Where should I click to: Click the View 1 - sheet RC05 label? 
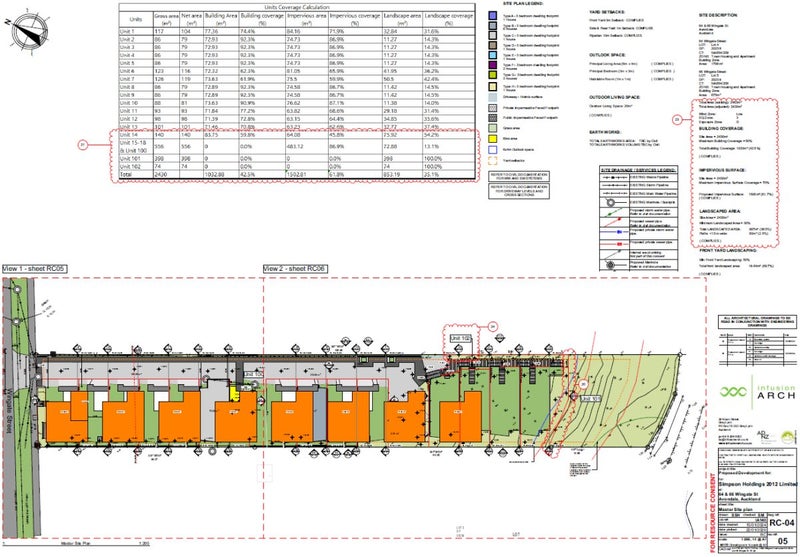tap(35, 270)
